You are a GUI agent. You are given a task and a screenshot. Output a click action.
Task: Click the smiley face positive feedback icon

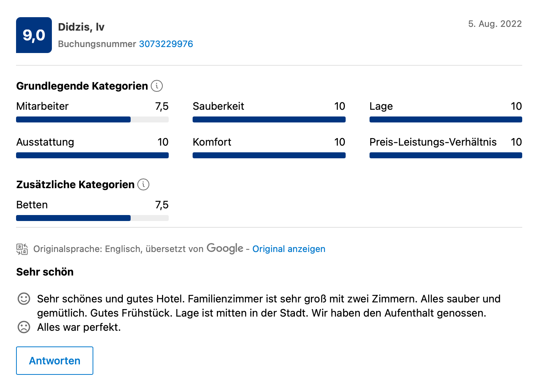tap(24, 299)
